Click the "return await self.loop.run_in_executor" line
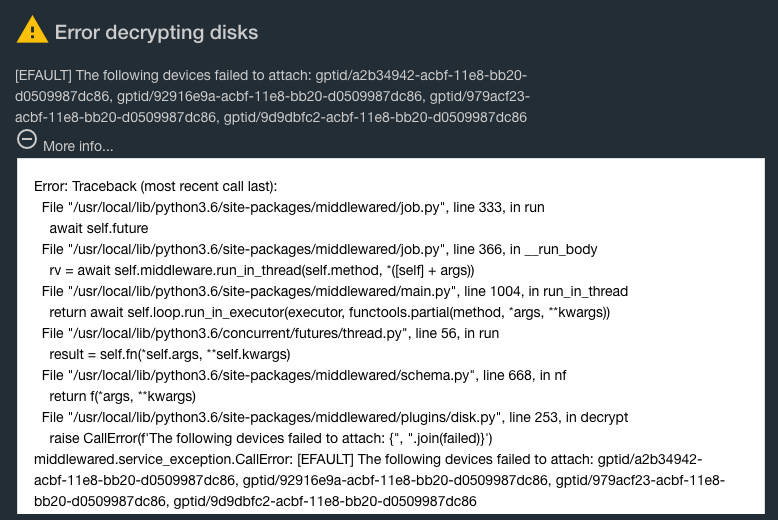778x520 pixels. point(329,313)
